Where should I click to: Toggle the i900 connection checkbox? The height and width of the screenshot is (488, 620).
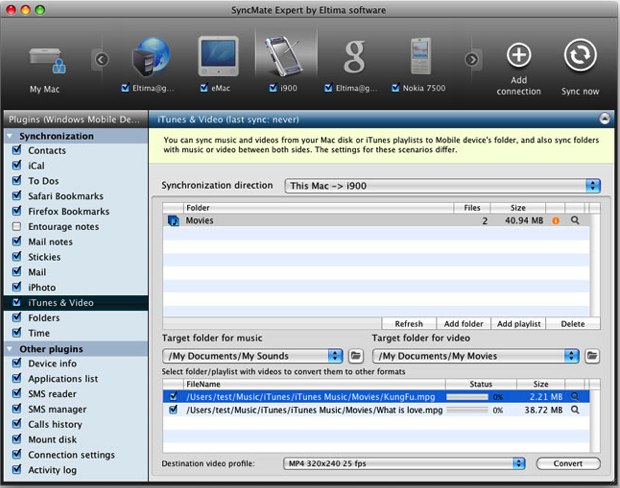pyautogui.click(x=273, y=88)
